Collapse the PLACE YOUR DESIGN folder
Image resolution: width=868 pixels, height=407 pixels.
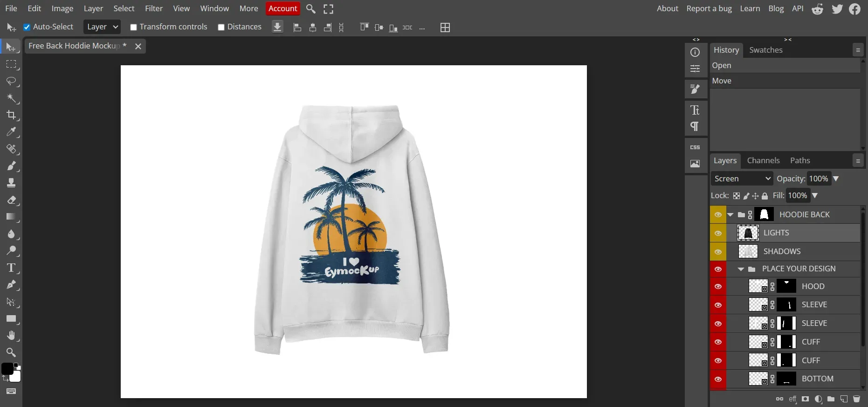741,269
